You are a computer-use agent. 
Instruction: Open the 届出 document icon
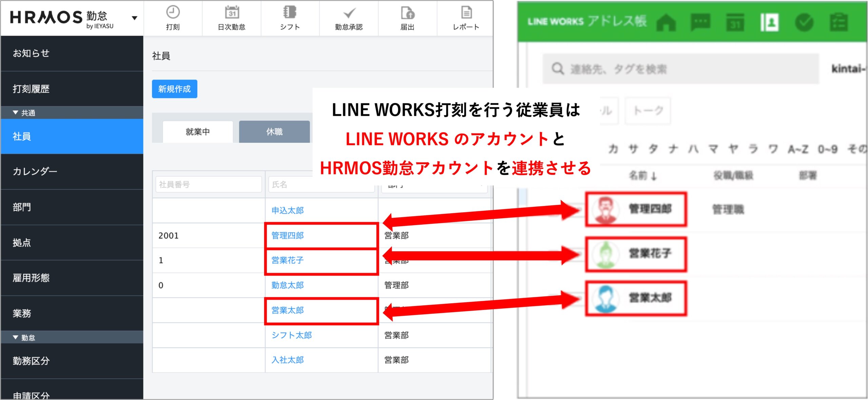click(x=408, y=13)
